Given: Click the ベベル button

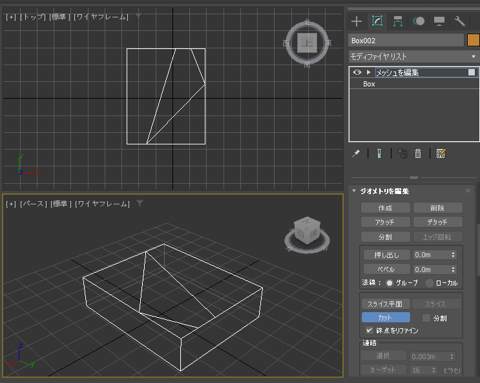Looking at the screenshot, I should (x=387, y=269).
